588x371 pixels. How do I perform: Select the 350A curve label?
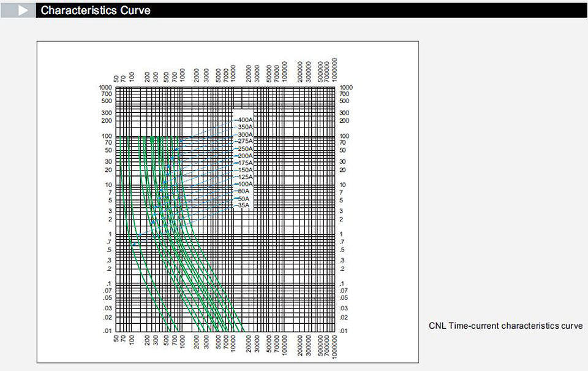pos(246,127)
